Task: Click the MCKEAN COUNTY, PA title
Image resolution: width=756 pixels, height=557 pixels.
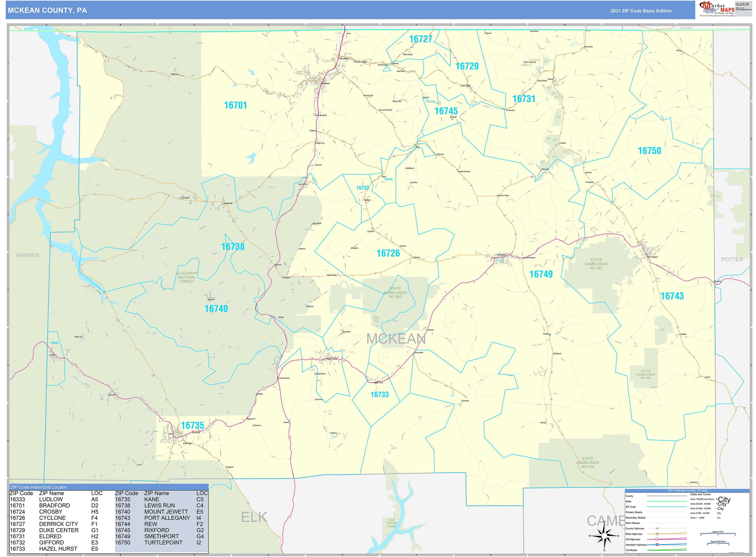Action: click(x=47, y=10)
